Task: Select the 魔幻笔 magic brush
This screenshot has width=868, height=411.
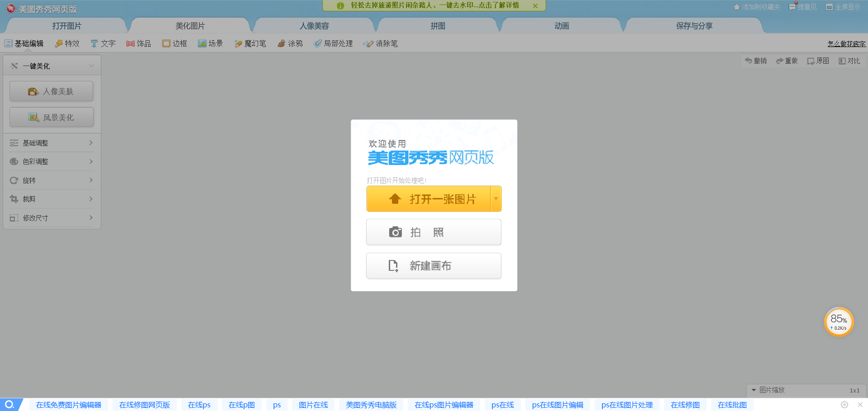Action: [x=250, y=43]
